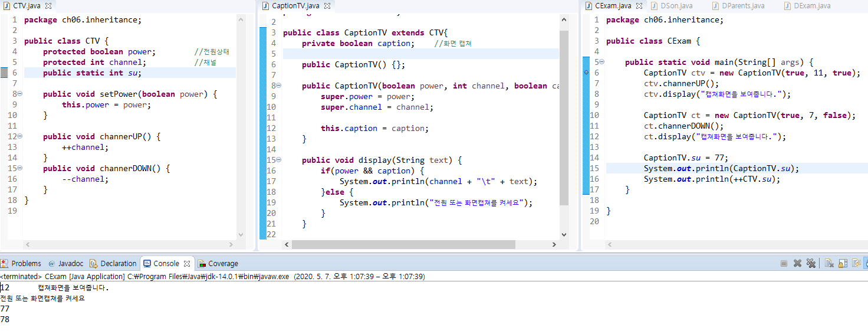
Task: Click 'ctv.channerUP();' line in CExam.java
Action: (682, 83)
